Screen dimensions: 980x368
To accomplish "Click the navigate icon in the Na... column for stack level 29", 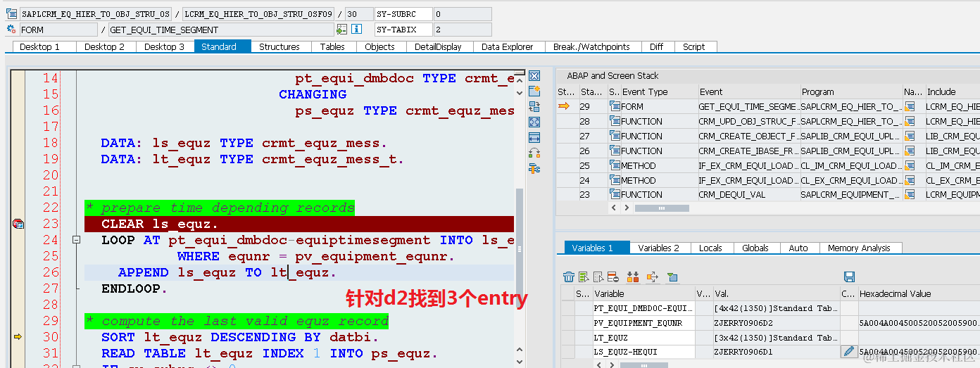I will pyautogui.click(x=910, y=106).
